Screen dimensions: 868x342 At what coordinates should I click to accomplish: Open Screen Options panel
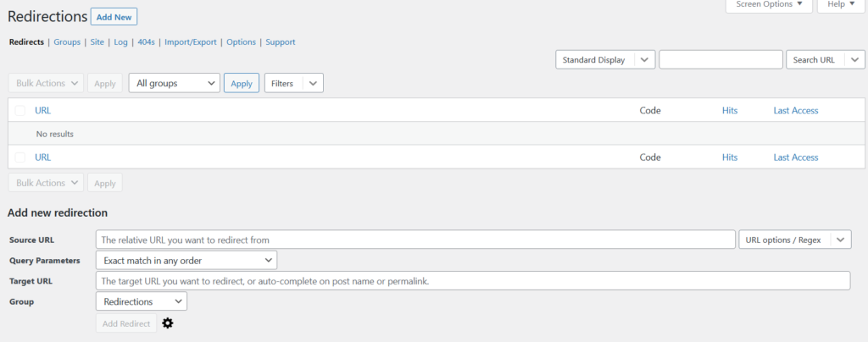(x=769, y=4)
